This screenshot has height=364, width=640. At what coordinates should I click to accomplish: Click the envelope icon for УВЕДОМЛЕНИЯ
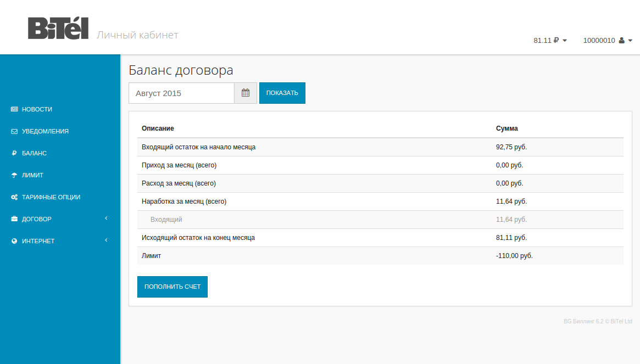pos(13,131)
